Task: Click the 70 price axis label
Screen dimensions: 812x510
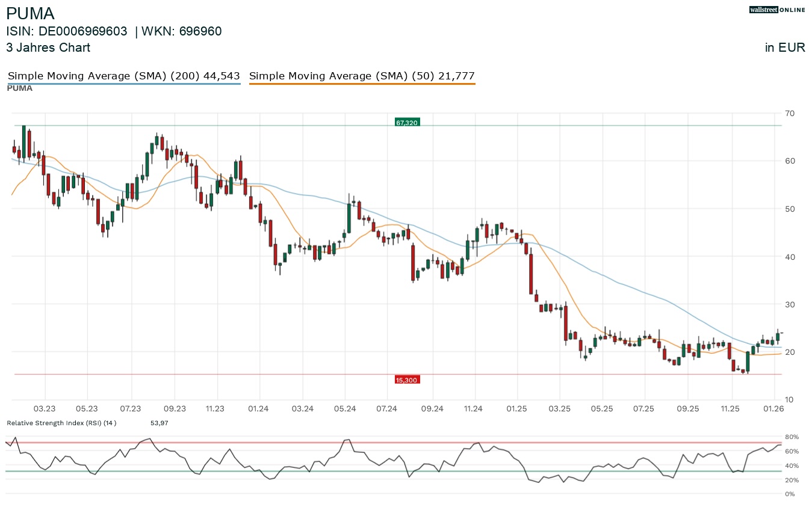Action: [790, 113]
